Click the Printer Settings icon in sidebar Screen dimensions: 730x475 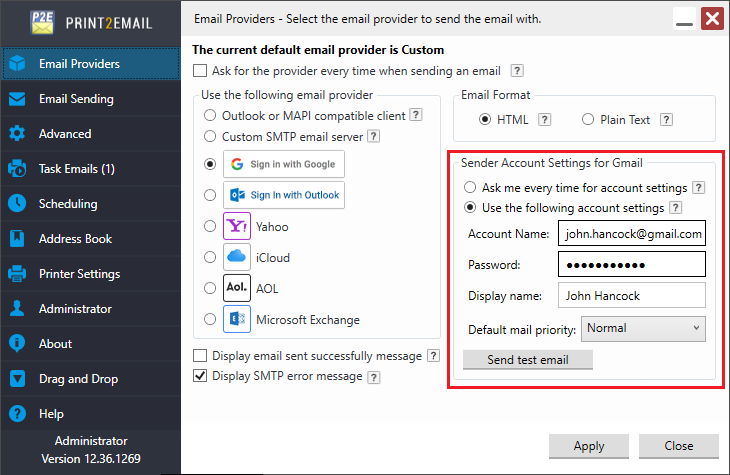(17, 274)
